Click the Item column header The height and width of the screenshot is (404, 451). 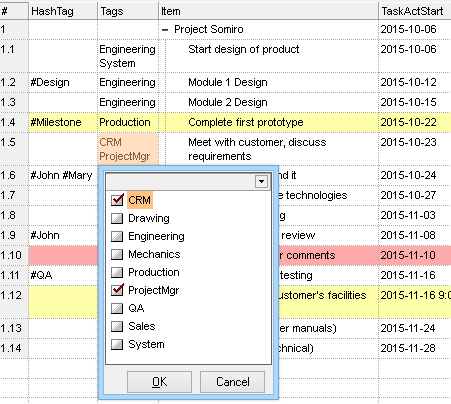click(268, 11)
